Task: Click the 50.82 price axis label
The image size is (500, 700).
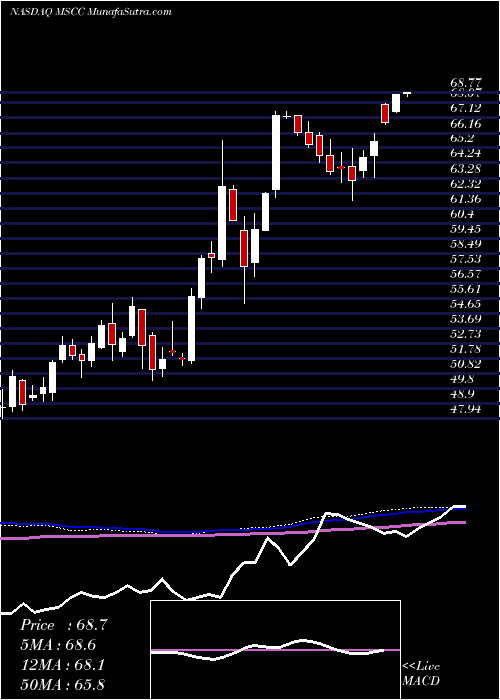Action: pos(466,364)
